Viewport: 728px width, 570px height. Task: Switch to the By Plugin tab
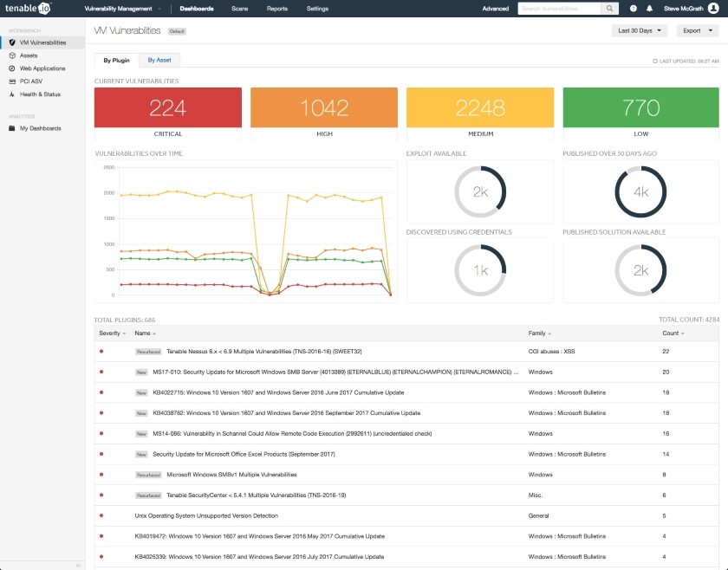tap(116, 61)
